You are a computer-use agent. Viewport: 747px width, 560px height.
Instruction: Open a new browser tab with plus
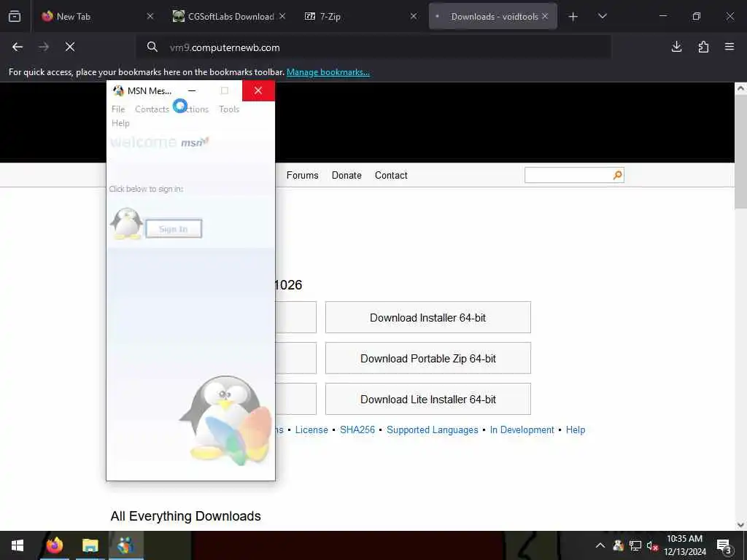tap(573, 17)
